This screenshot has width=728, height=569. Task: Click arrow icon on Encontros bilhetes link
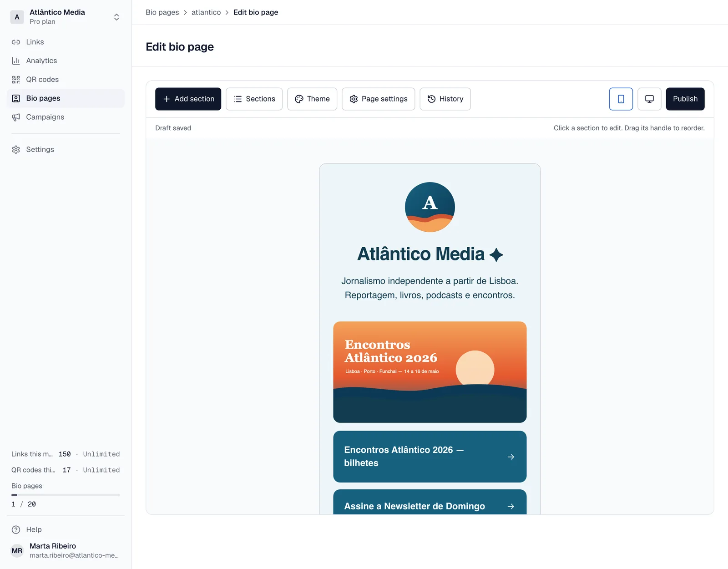[x=511, y=457]
